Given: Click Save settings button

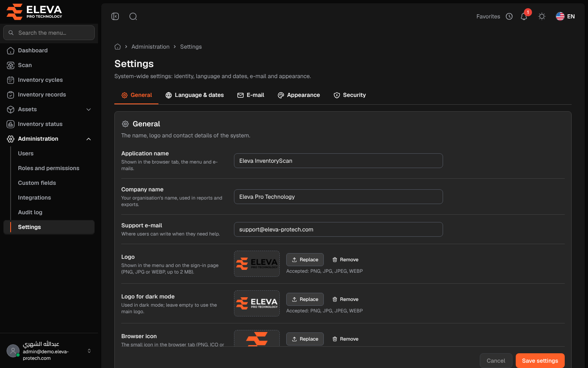Looking at the screenshot, I should [x=540, y=361].
